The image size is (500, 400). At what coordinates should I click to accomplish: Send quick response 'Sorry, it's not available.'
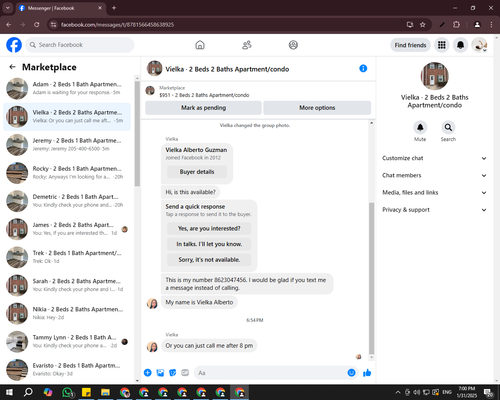tap(209, 260)
